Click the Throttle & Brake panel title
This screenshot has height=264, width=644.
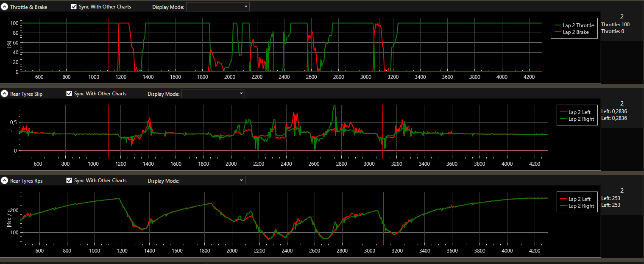(28, 7)
